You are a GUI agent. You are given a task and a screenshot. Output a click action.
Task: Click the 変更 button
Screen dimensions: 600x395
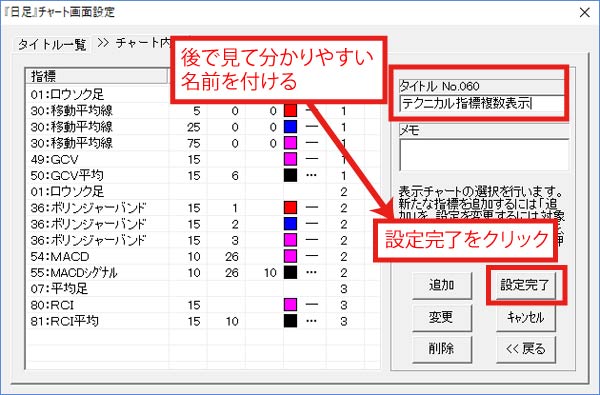click(x=442, y=317)
